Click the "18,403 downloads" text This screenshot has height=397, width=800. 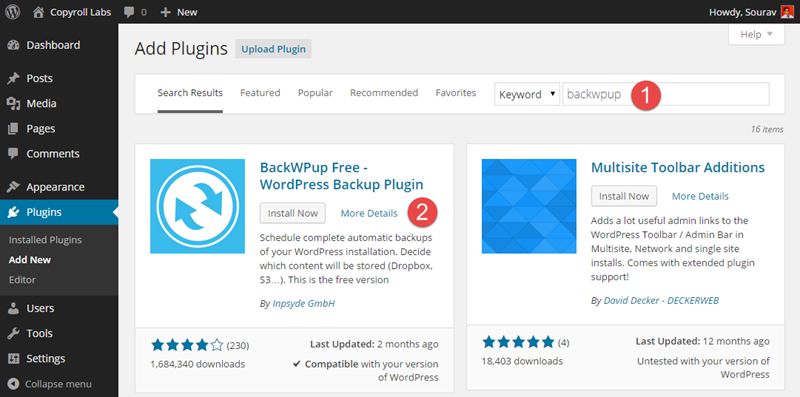point(522,361)
